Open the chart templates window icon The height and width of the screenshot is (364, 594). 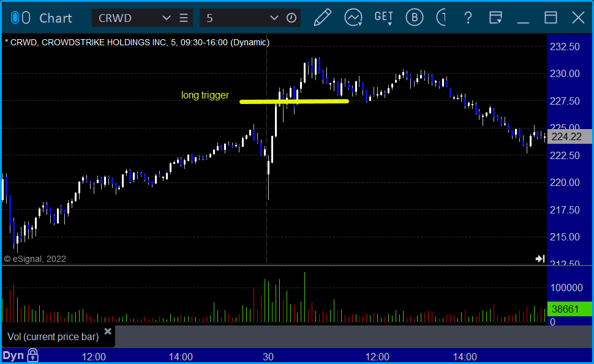(495, 18)
